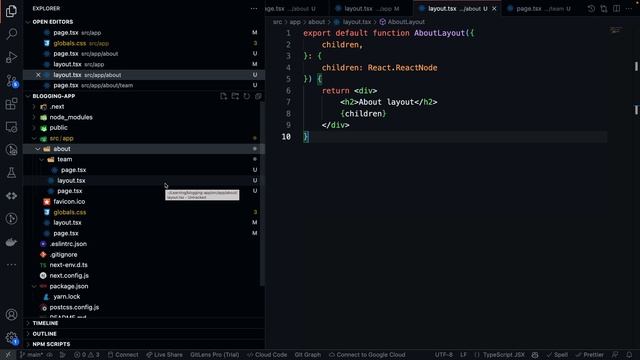Close the layout.tsx about tab
The image size is (640, 360).
pos(494,9)
